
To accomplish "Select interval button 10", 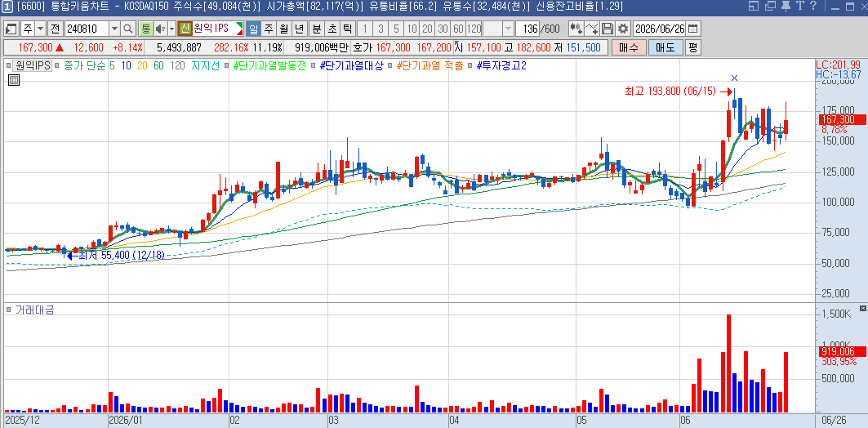I will coord(412,29).
